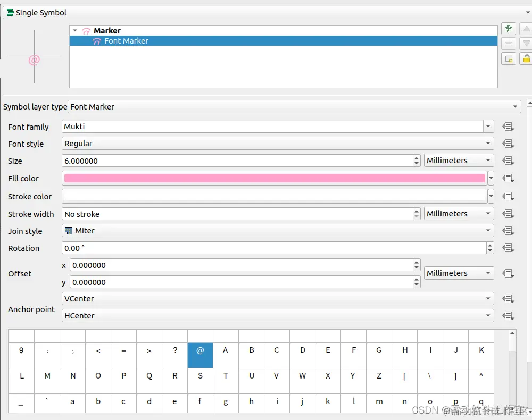Open data-defined override for Rotation
Screen dimensions: 532x420
pos(508,248)
